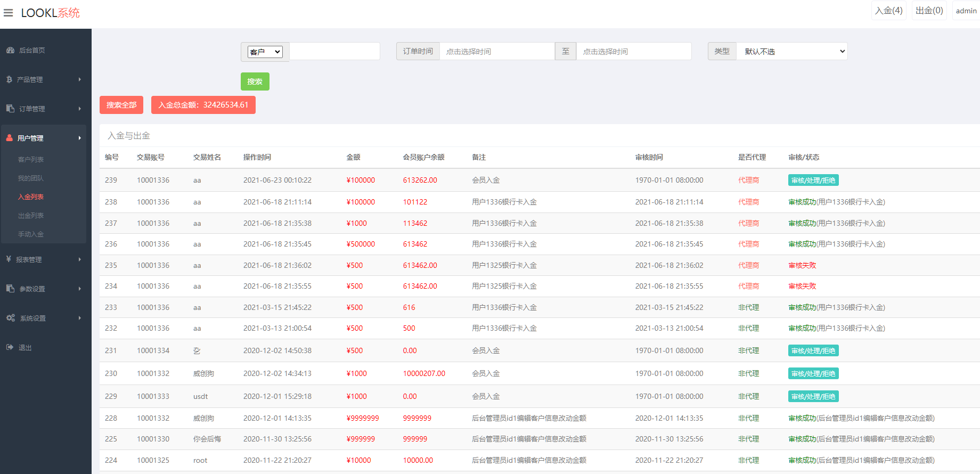Click the yen icon for 报表管理

pyautogui.click(x=9, y=259)
